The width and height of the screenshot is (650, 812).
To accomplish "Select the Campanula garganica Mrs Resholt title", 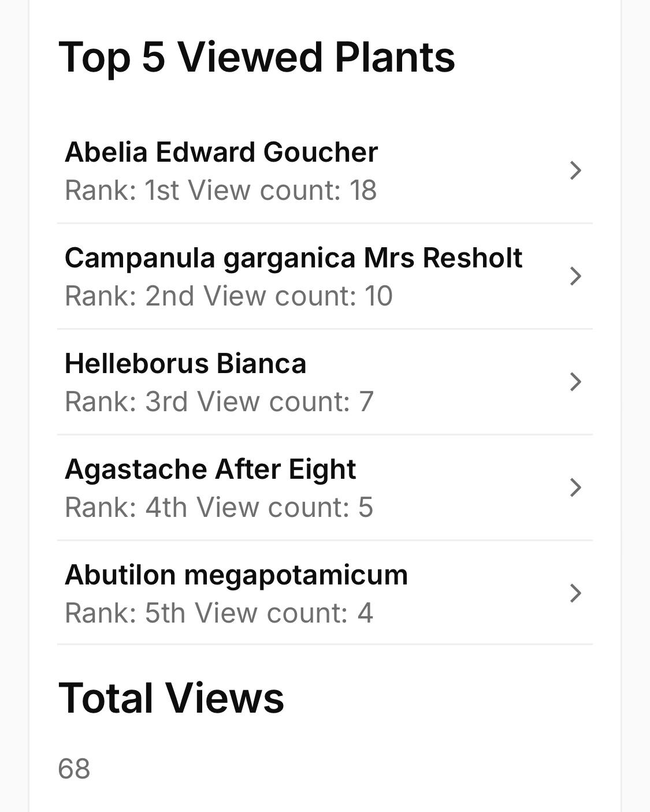I will coord(293,258).
